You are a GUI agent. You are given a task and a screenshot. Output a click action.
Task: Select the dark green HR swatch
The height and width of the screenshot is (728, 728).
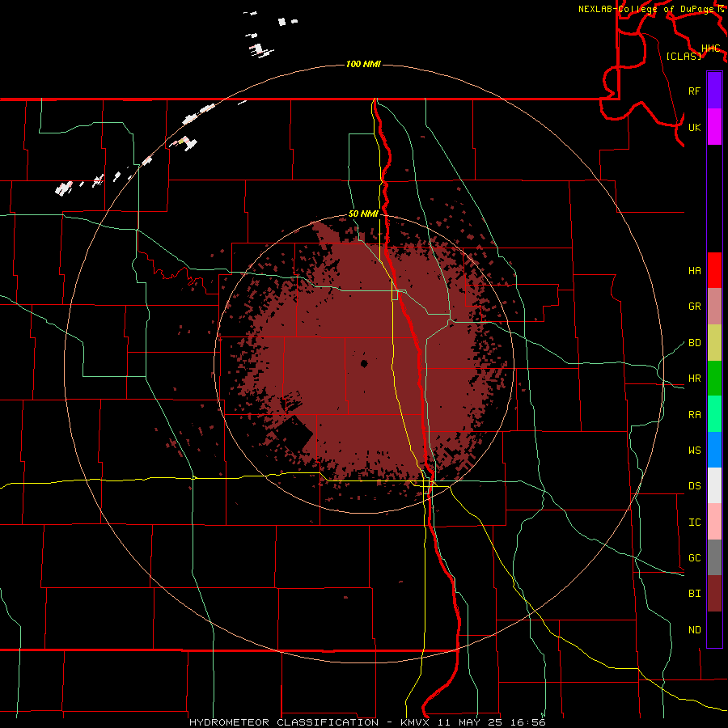click(x=714, y=378)
